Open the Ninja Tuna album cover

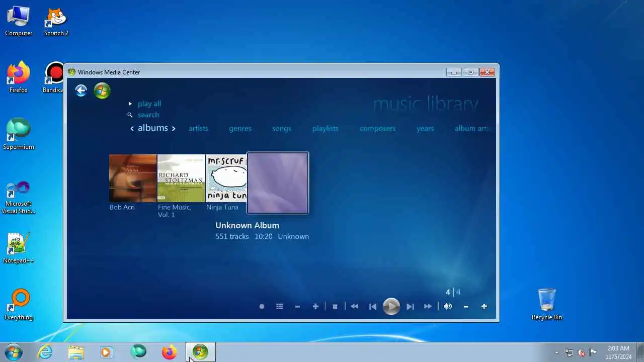coord(226,178)
